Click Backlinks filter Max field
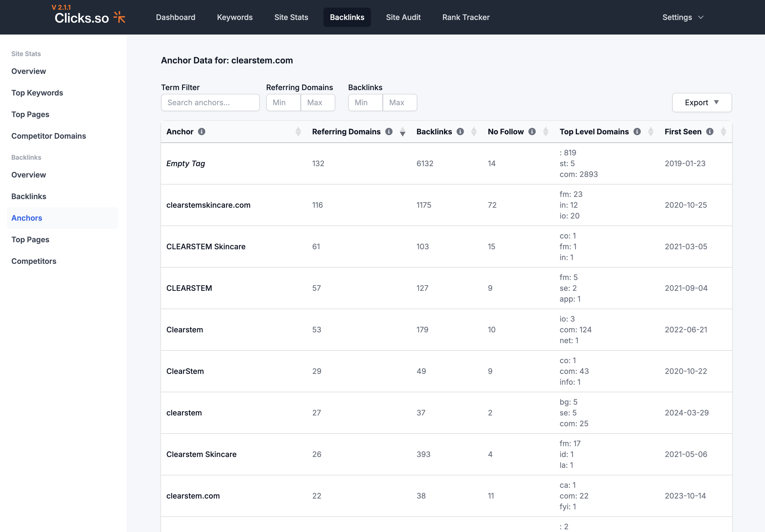765x532 pixels. click(400, 103)
